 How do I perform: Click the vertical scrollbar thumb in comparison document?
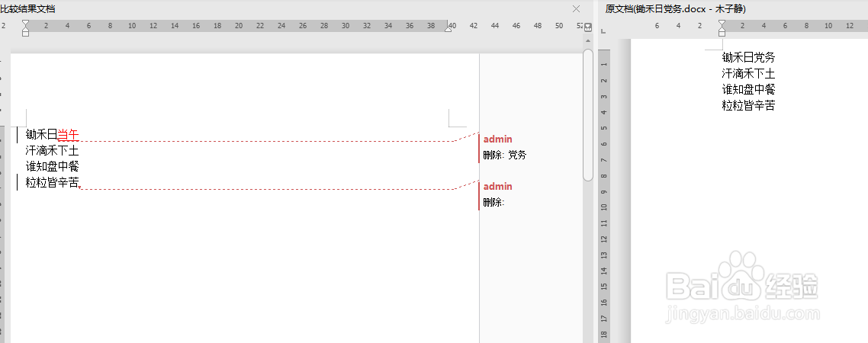click(x=588, y=115)
